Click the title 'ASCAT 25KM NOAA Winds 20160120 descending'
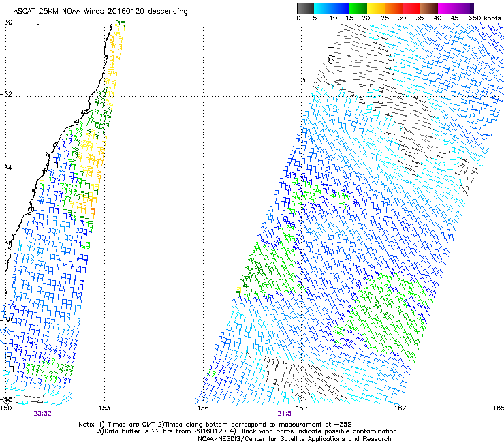 [x=100, y=12]
